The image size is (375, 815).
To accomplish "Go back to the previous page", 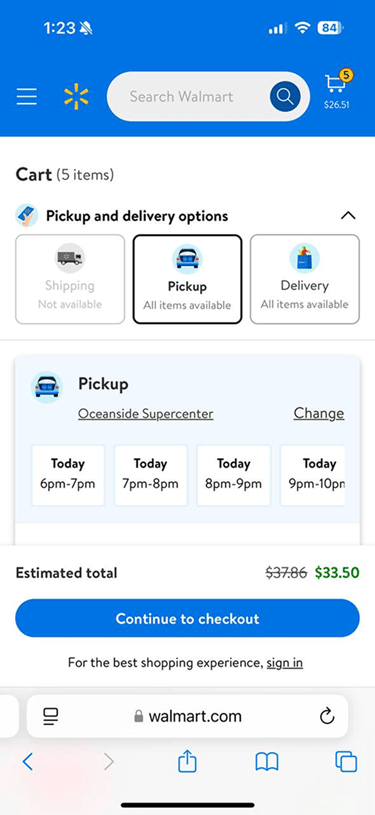I will tap(28, 762).
